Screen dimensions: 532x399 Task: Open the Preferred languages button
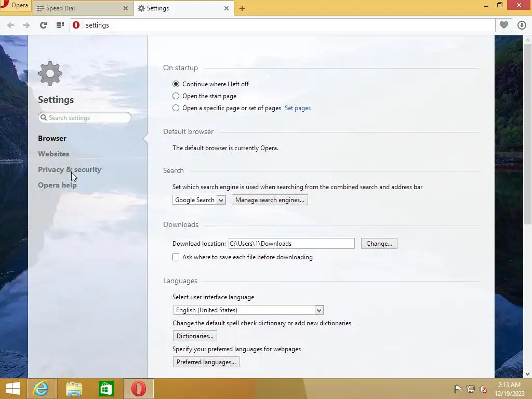tap(206, 362)
